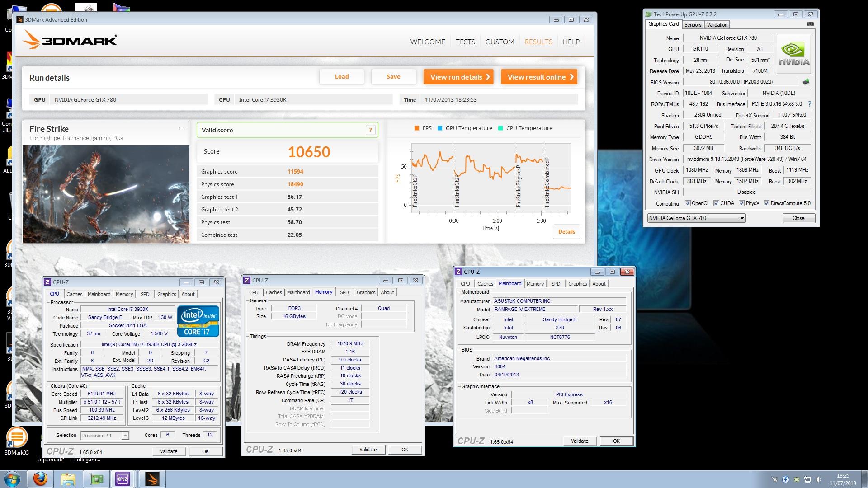Click the GPU name field in GPU-Z
868x488 pixels.
coord(728,38)
